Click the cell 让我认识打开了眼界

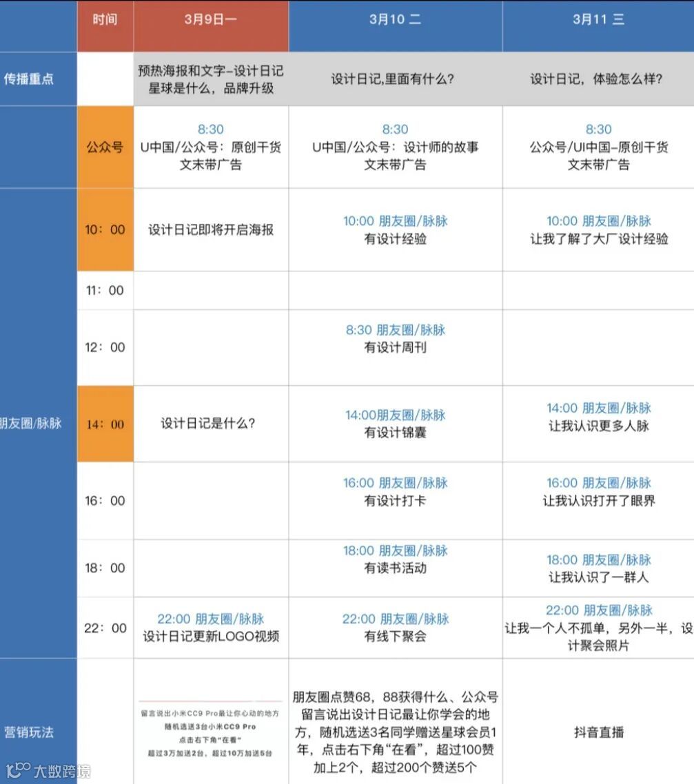[x=598, y=500]
